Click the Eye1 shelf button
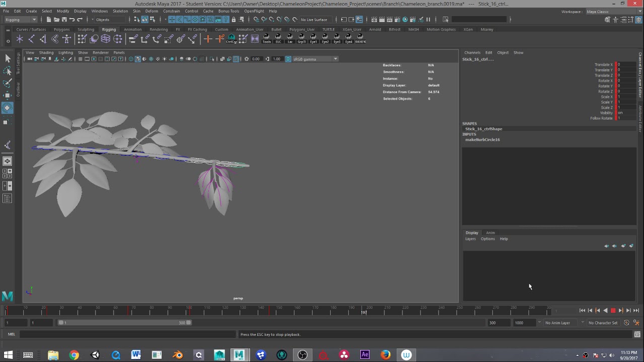644x362 pixels. coord(313,39)
